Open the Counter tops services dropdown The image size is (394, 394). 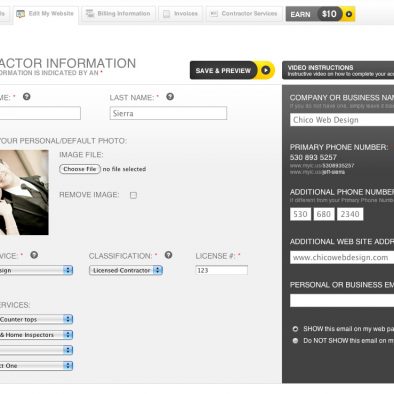[36, 319]
